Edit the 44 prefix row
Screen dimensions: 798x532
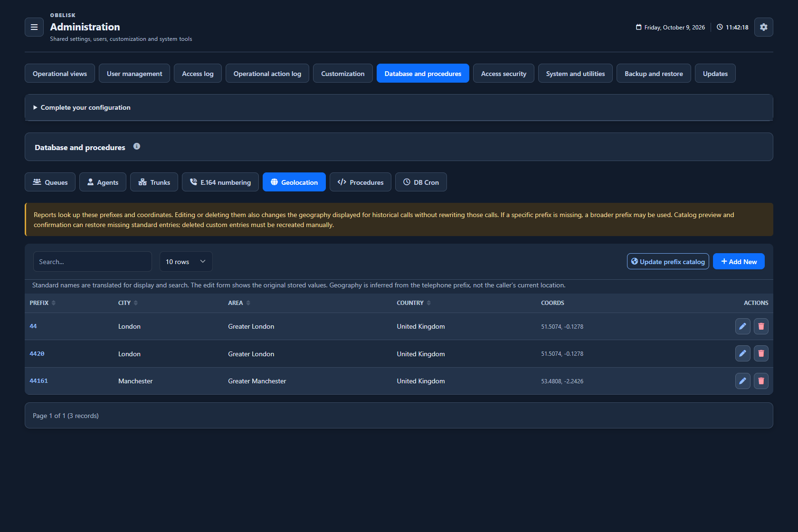742,326
